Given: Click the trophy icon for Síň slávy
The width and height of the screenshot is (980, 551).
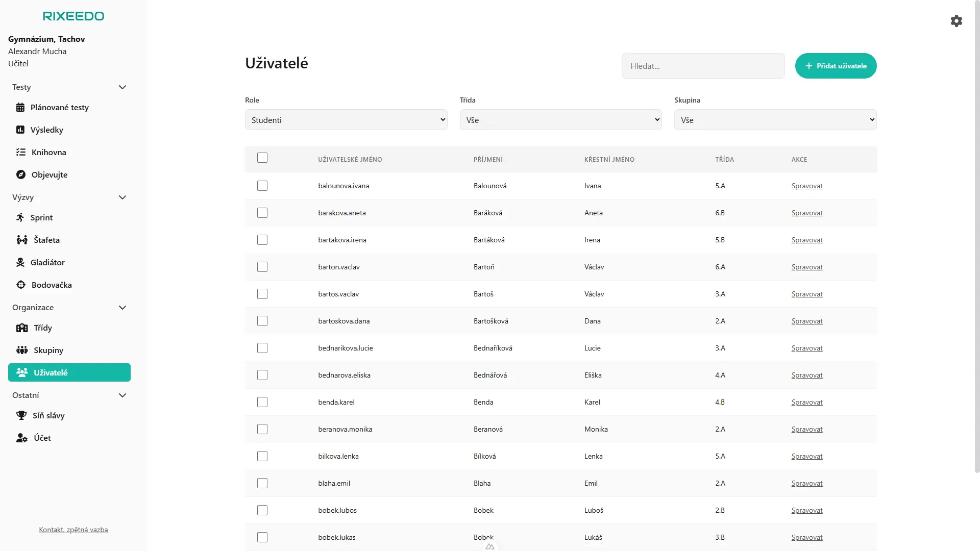Looking at the screenshot, I should tap(21, 416).
